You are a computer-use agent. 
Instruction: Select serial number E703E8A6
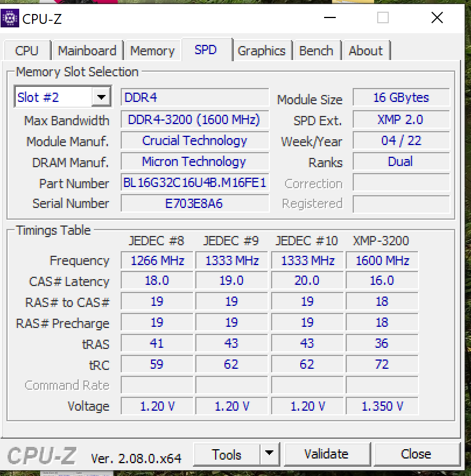[x=195, y=203]
